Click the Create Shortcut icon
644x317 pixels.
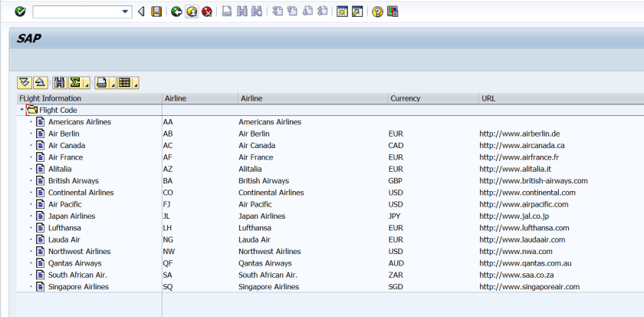click(357, 12)
